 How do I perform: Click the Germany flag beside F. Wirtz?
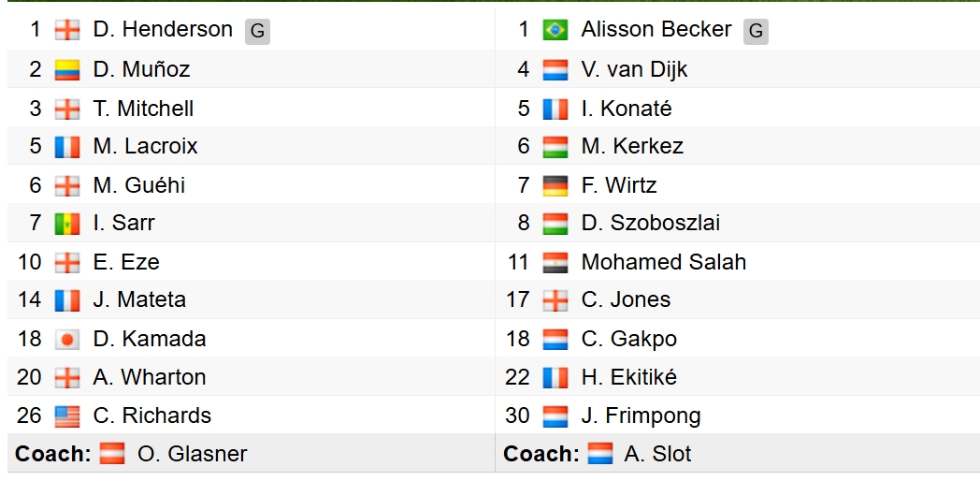pyautogui.click(x=555, y=186)
